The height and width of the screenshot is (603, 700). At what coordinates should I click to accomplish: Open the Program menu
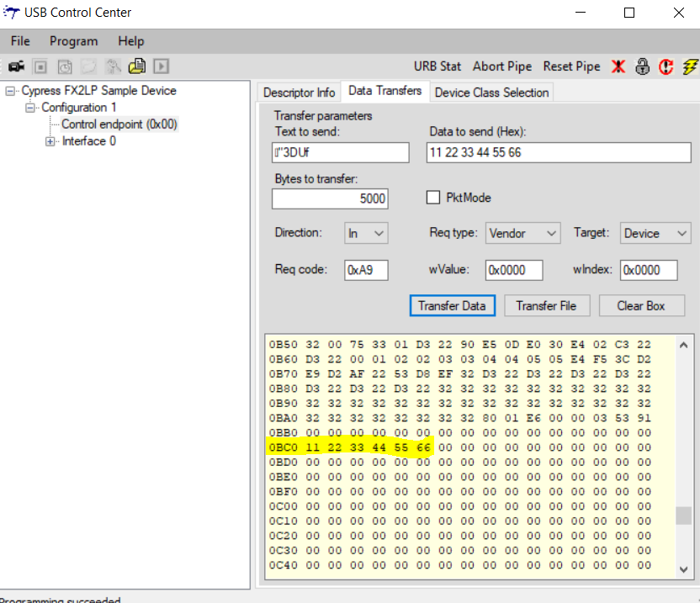tap(73, 41)
